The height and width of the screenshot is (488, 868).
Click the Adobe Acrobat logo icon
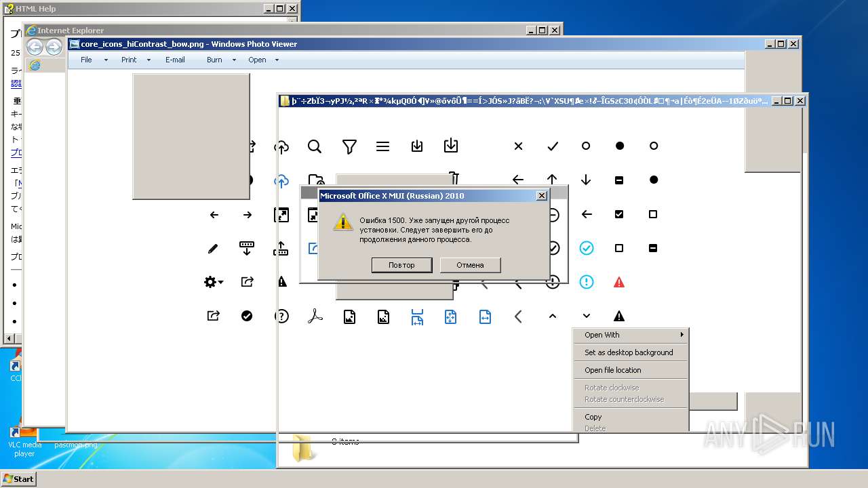tap(315, 317)
